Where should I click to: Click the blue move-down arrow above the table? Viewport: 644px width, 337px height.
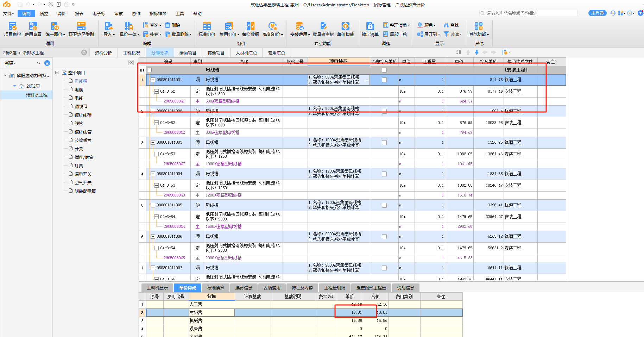pos(476,52)
